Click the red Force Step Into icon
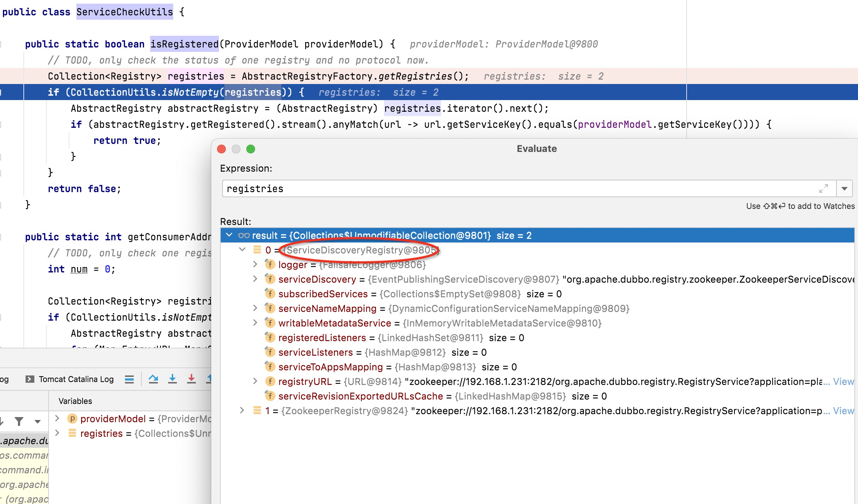 point(191,379)
